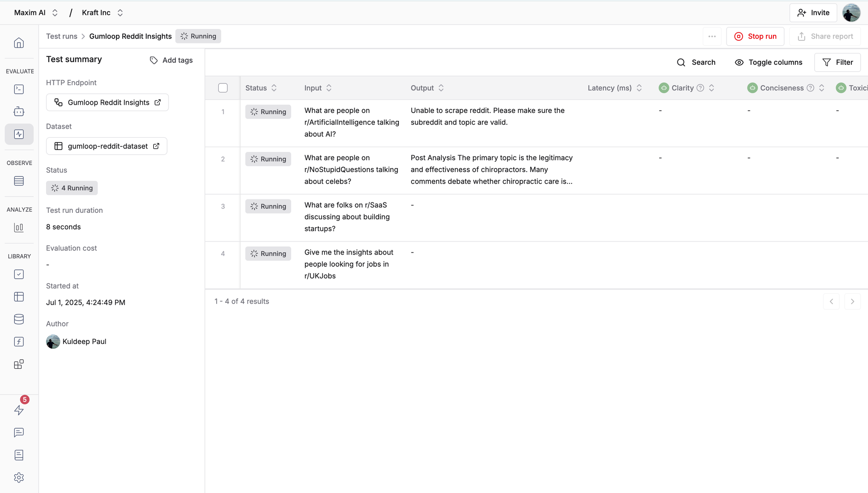Image resolution: width=868 pixels, height=493 pixels.
Task: Click the Search field in table toolbar
Action: [x=696, y=62]
